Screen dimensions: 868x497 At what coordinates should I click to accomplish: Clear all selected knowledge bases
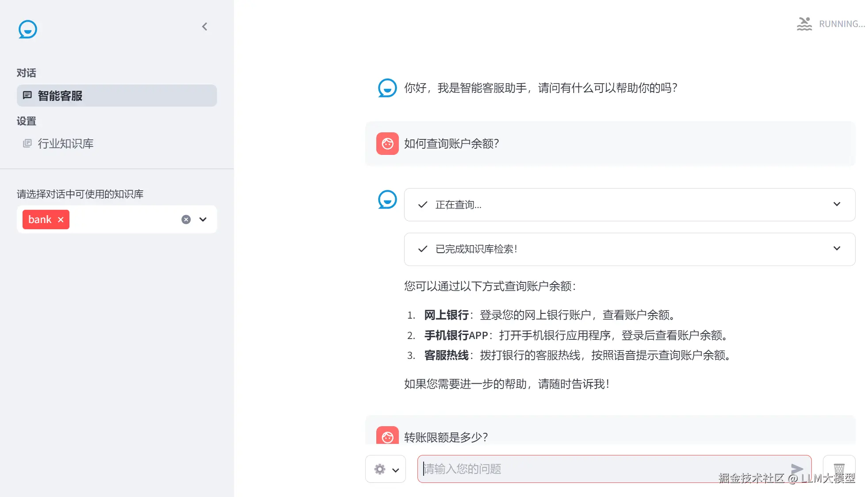click(186, 220)
